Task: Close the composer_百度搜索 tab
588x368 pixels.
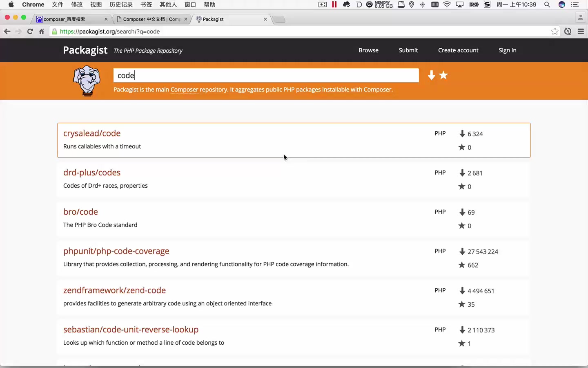Action: 106,19
